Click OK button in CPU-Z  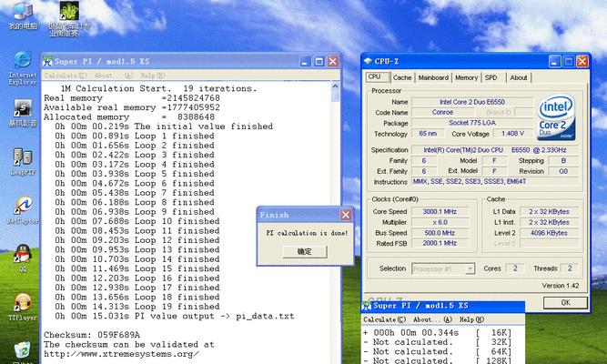(565, 302)
